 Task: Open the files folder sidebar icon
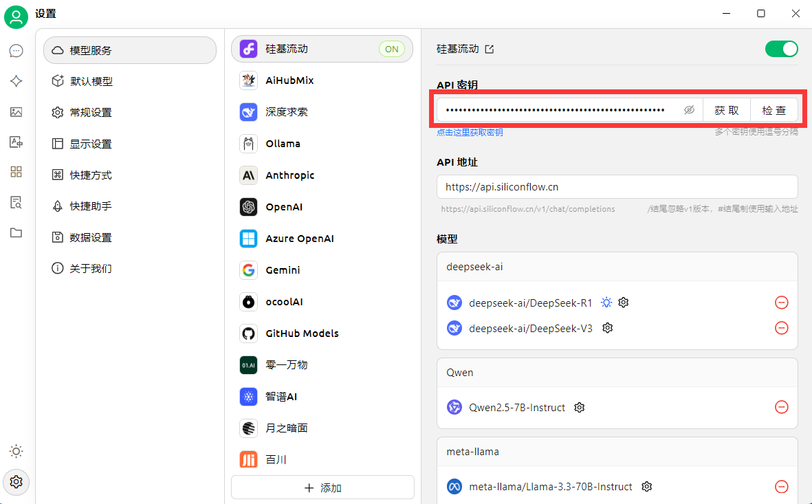click(x=16, y=232)
